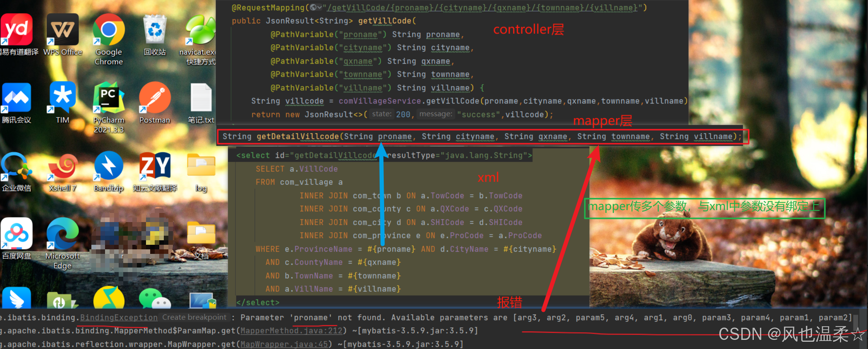Image resolution: width=868 pixels, height=349 pixels.
Task: Click the JsonResult<String> return type
Action: (309, 21)
